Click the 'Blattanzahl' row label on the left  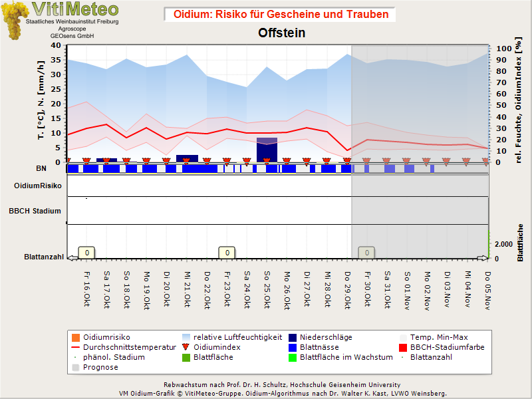pyautogui.click(x=44, y=257)
